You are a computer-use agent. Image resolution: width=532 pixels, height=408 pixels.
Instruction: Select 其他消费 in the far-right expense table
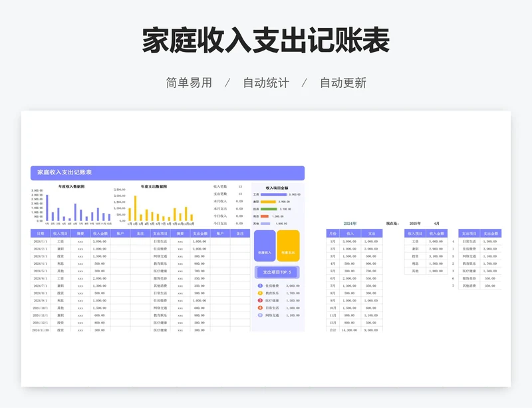pyautogui.click(x=469, y=286)
